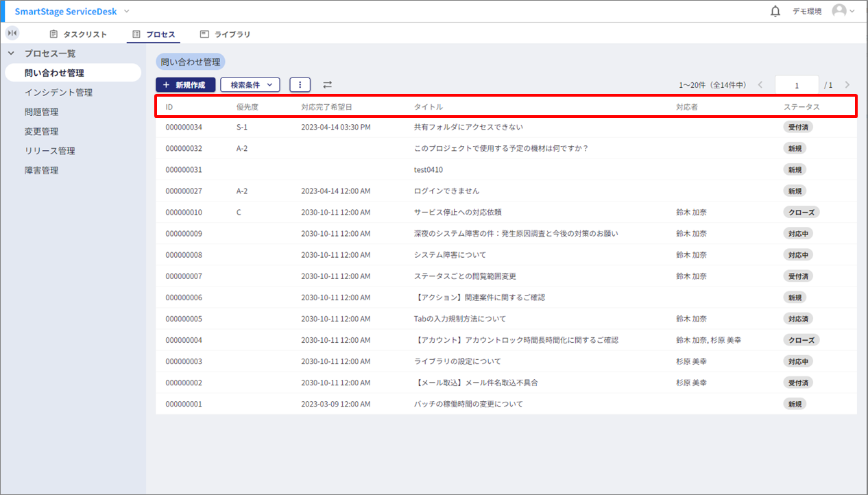Go to the next page arrow
Image resolution: width=868 pixels, height=495 pixels.
[x=847, y=85]
